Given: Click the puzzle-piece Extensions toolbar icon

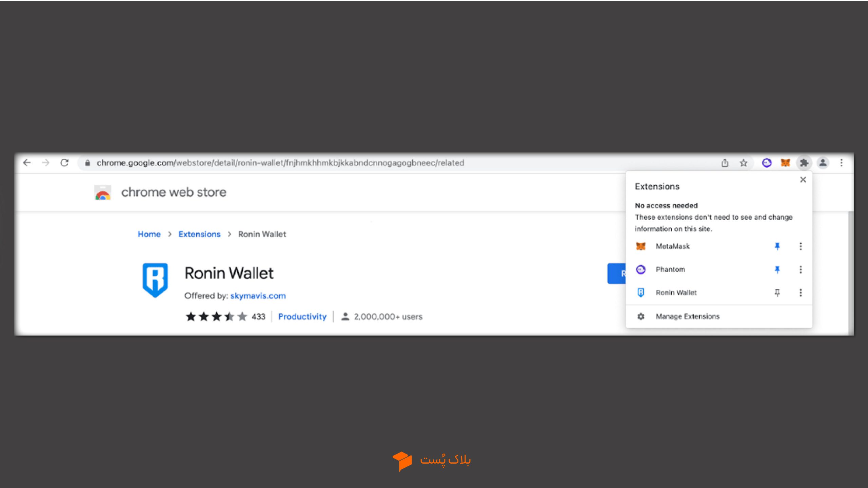Looking at the screenshot, I should [804, 163].
